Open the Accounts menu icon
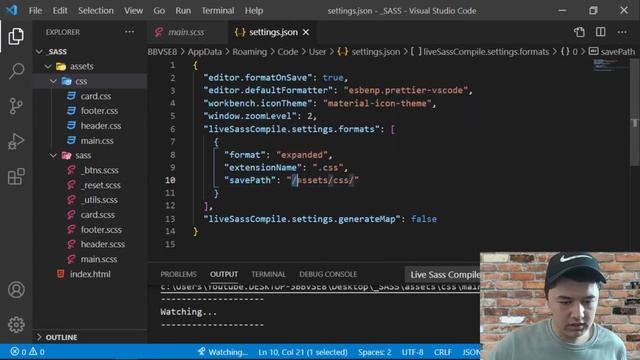Image resolution: width=640 pixels, height=360 pixels. [x=16, y=290]
